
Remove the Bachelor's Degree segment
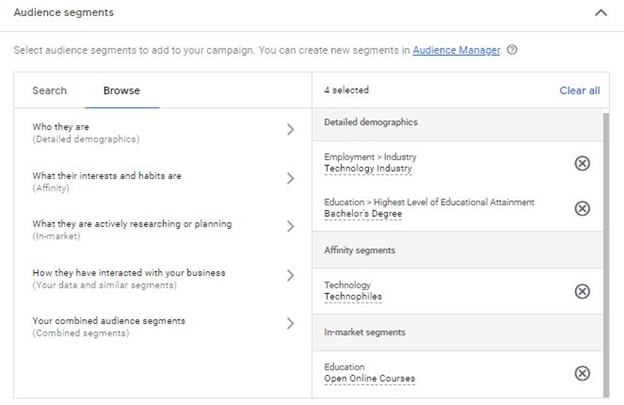pyautogui.click(x=582, y=208)
